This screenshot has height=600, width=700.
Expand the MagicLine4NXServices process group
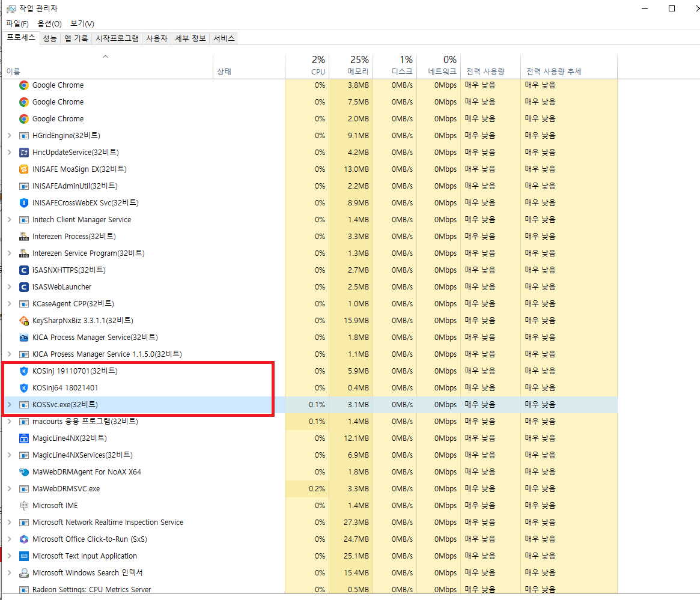tap(10, 455)
